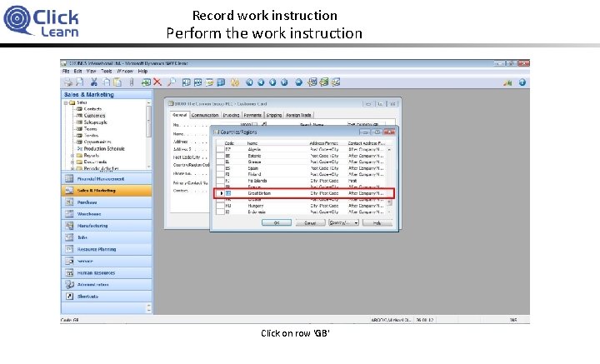
Task: Open the Sales & Marketing module button
Action: [107, 191]
